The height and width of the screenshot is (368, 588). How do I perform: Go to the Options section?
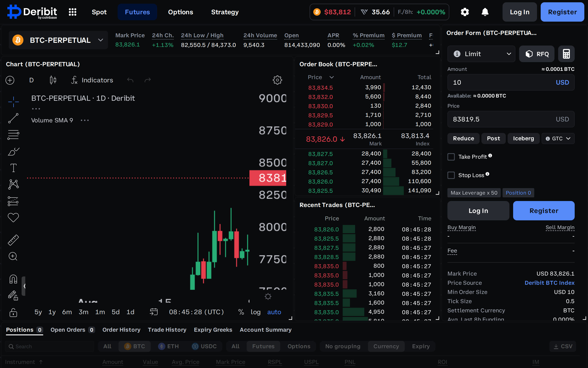coord(181,12)
